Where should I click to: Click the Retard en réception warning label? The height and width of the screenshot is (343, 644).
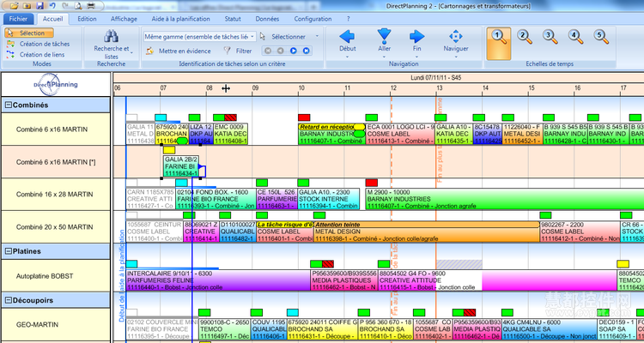326,127
